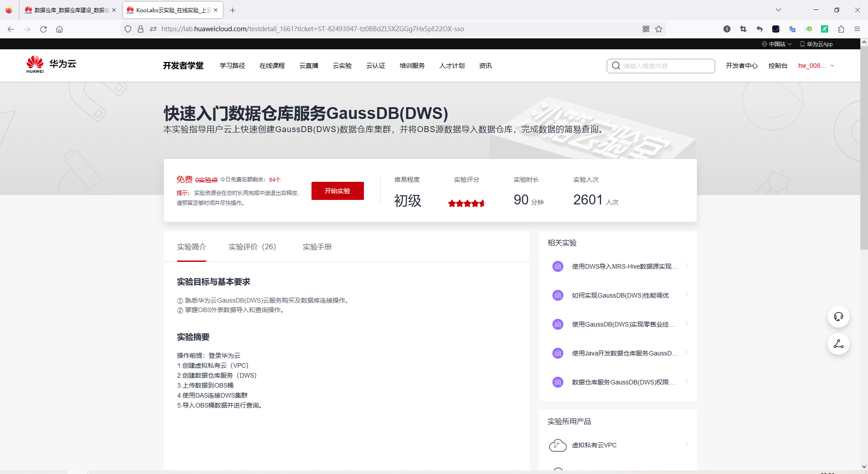This screenshot has width=868, height=474.
Task: Open the screenshot crop tool icon
Action: coord(743,28)
